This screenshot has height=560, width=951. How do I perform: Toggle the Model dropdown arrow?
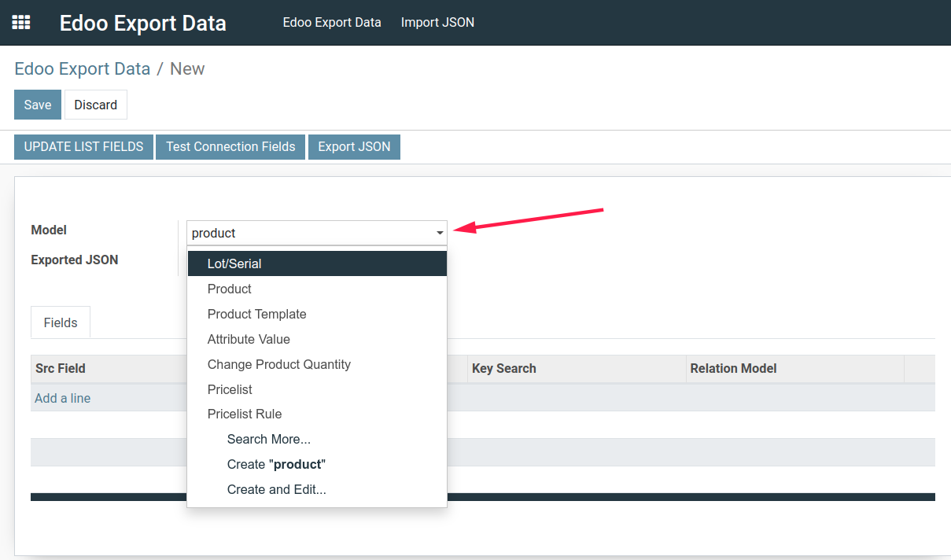(x=440, y=233)
